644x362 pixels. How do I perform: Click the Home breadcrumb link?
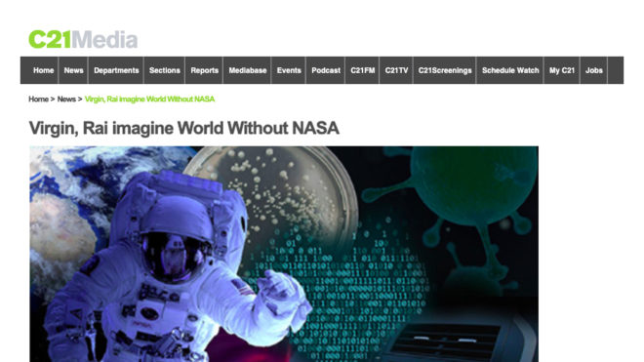[38, 99]
